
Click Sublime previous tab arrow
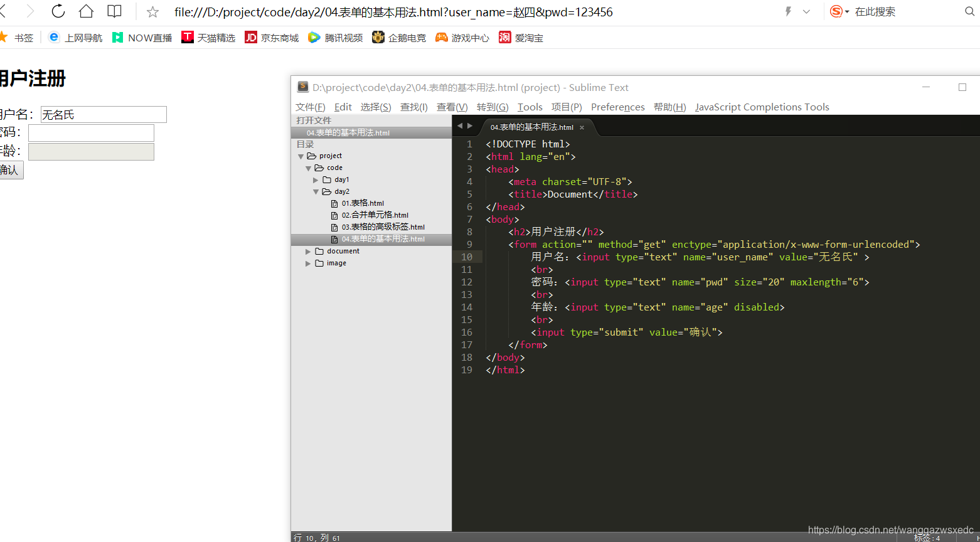click(x=460, y=126)
